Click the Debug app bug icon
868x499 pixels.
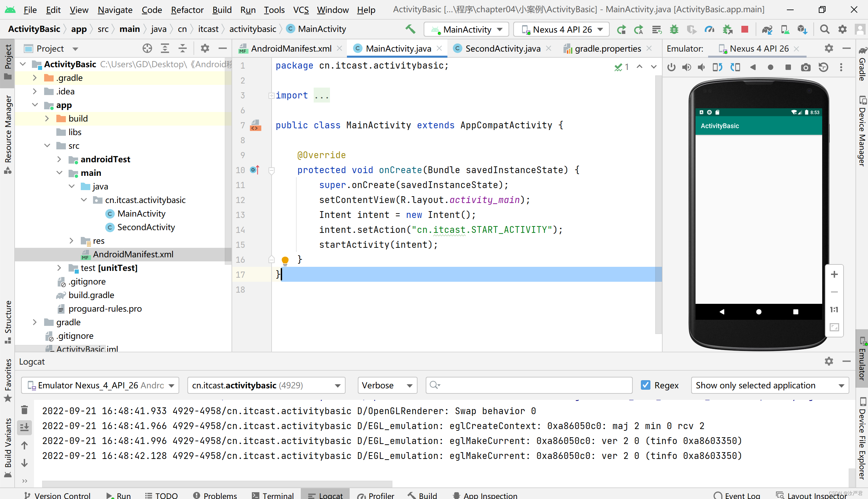tap(674, 30)
